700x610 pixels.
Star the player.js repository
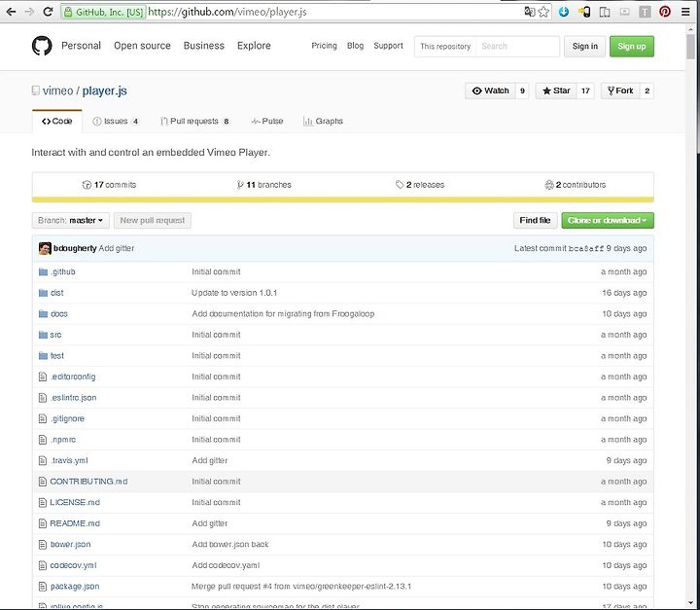(556, 90)
